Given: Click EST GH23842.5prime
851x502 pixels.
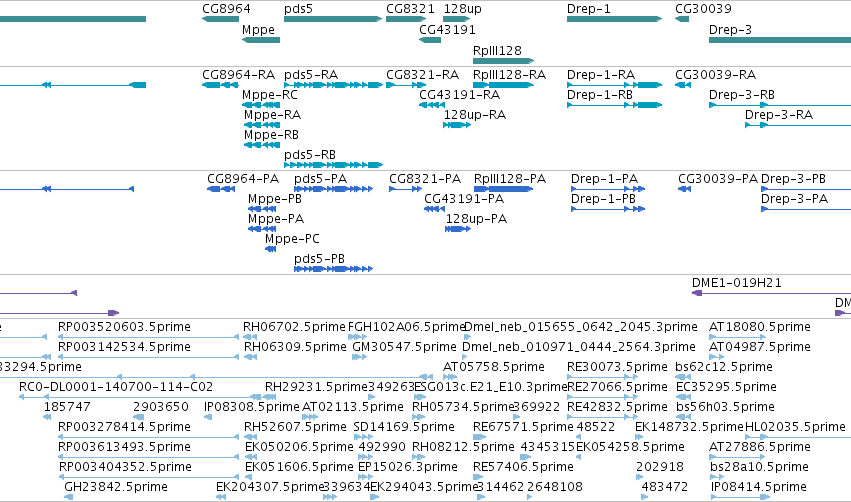Looking at the screenshot, I should pos(116,487).
